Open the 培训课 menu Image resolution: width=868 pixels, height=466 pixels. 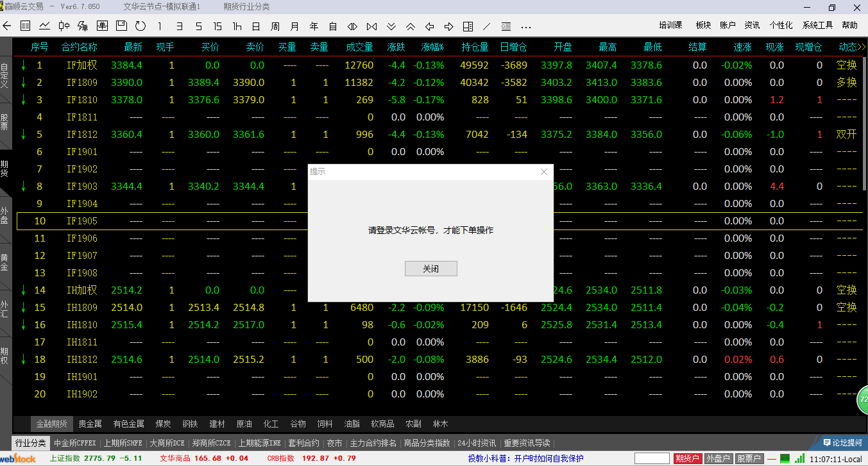(670, 26)
